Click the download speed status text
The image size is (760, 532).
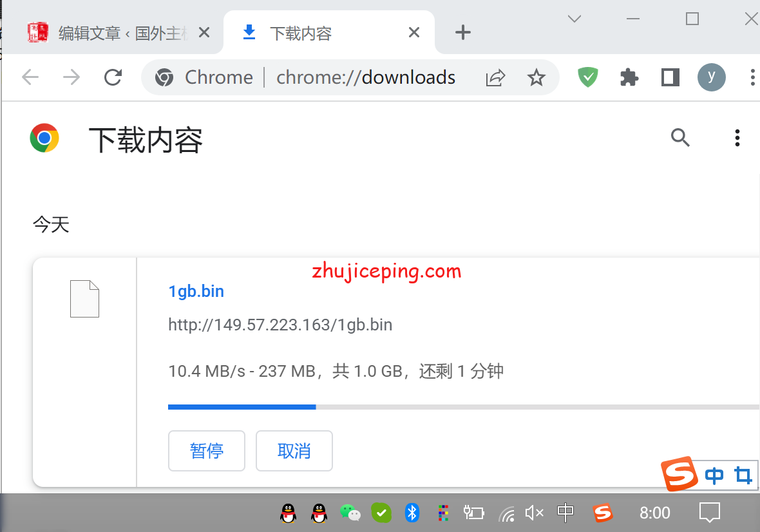click(x=336, y=372)
